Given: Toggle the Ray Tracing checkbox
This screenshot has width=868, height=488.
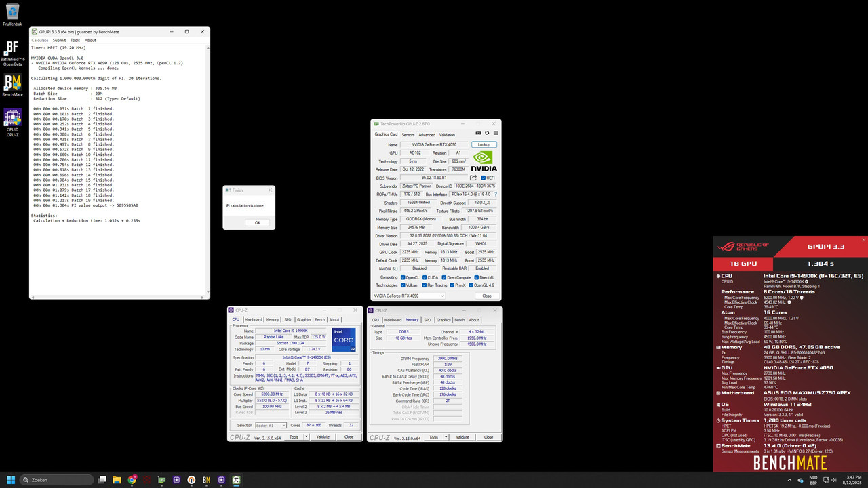Looking at the screenshot, I should coord(426,285).
